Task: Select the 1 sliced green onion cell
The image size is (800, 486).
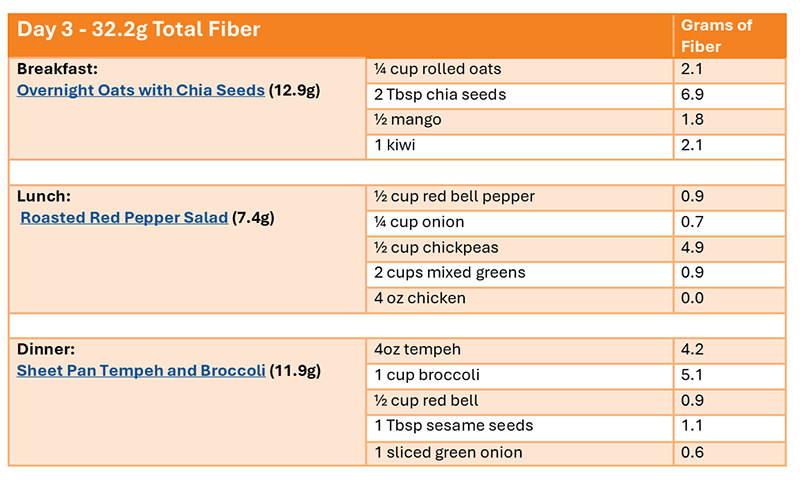Action: click(x=448, y=452)
